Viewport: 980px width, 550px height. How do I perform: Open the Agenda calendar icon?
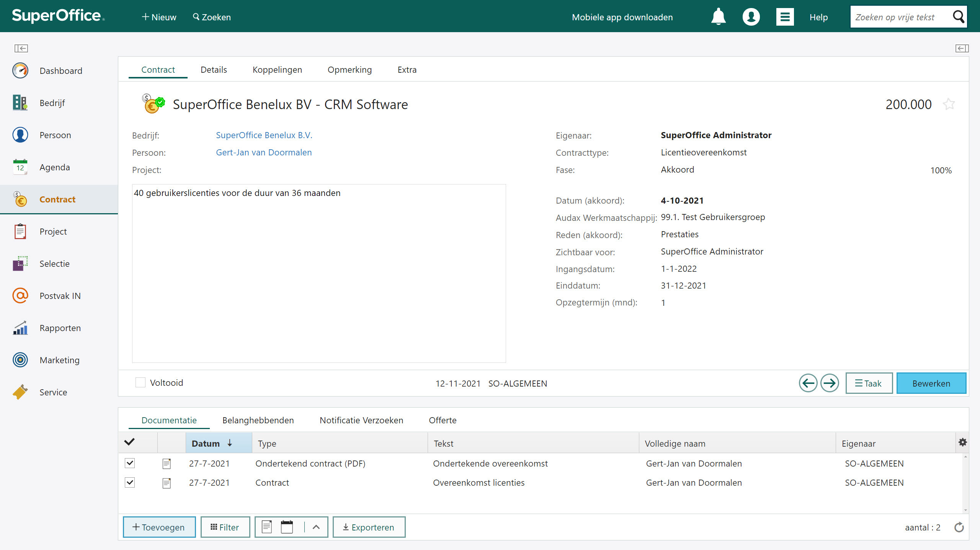[x=20, y=167]
